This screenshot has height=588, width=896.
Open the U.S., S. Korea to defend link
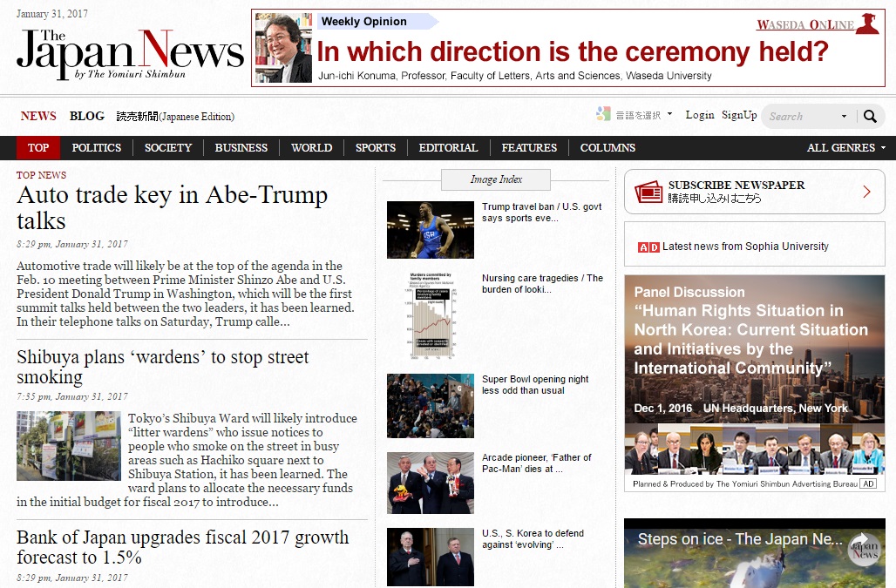click(x=533, y=539)
